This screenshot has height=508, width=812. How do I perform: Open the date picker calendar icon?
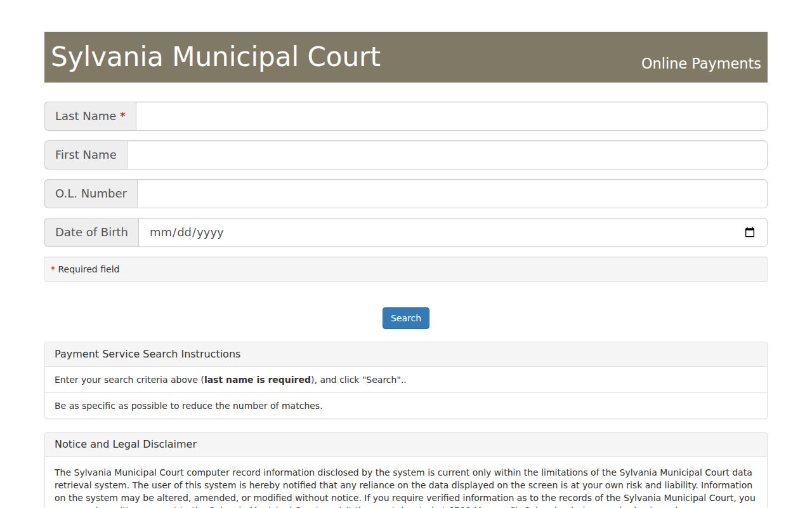coord(749,232)
